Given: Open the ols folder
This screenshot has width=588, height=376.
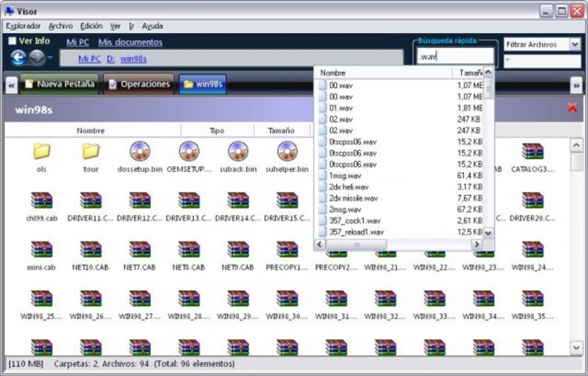Looking at the screenshot, I should tap(43, 155).
